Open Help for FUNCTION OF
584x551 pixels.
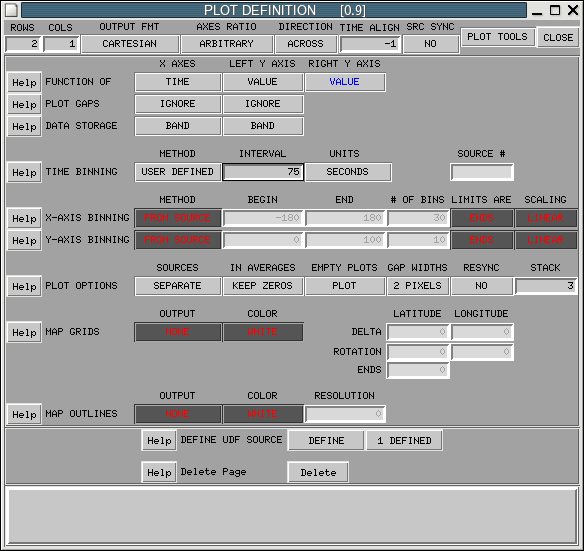[24, 82]
